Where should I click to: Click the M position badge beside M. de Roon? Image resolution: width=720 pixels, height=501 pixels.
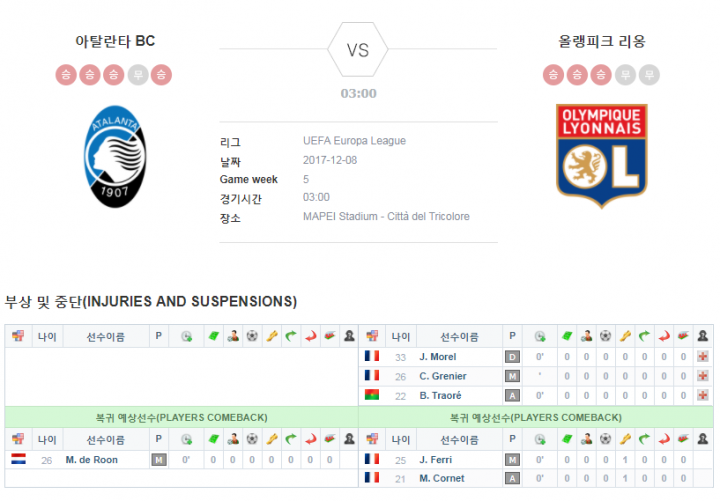[x=159, y=460]
